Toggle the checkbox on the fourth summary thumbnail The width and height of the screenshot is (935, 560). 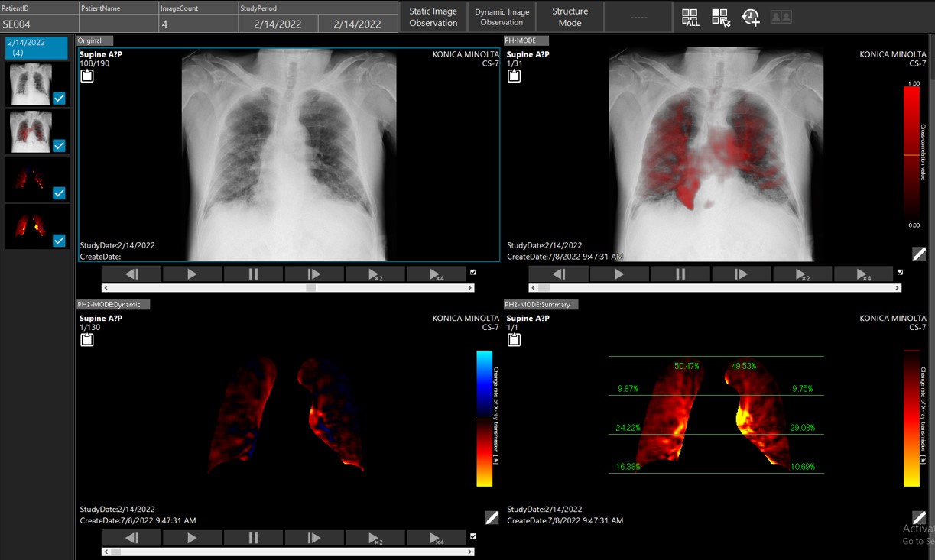tap(60, 241)
